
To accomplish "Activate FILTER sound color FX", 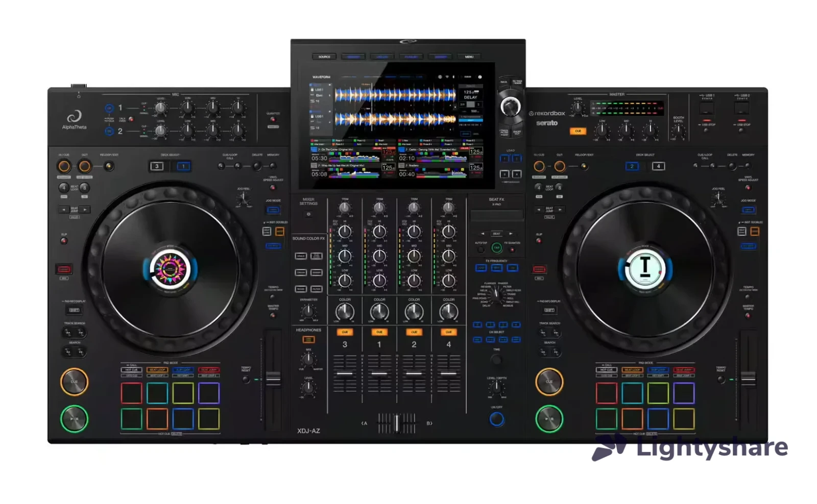I will click(317, 289).
